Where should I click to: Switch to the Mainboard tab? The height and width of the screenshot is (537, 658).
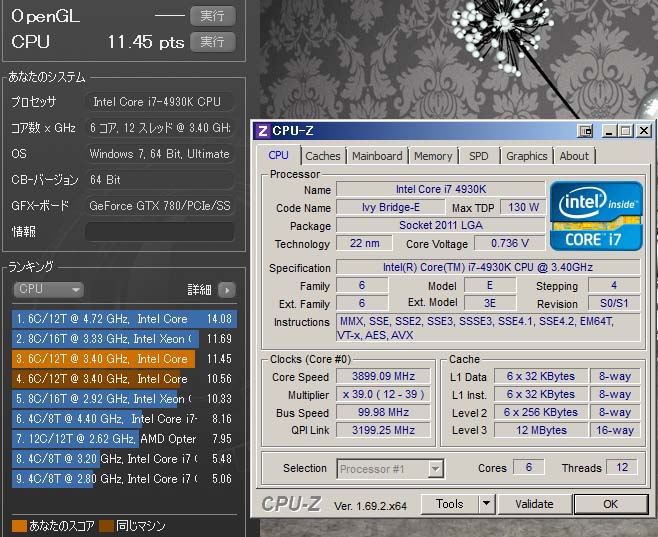click(x=377, y=156)
